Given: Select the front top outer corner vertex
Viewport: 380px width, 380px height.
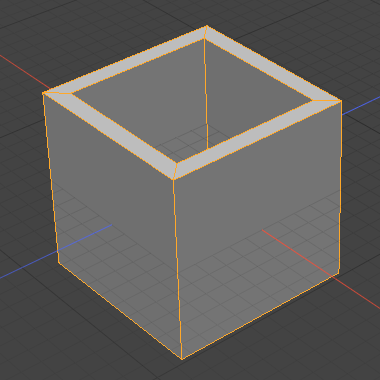Looking at the screenshot, I should (173, 180).
